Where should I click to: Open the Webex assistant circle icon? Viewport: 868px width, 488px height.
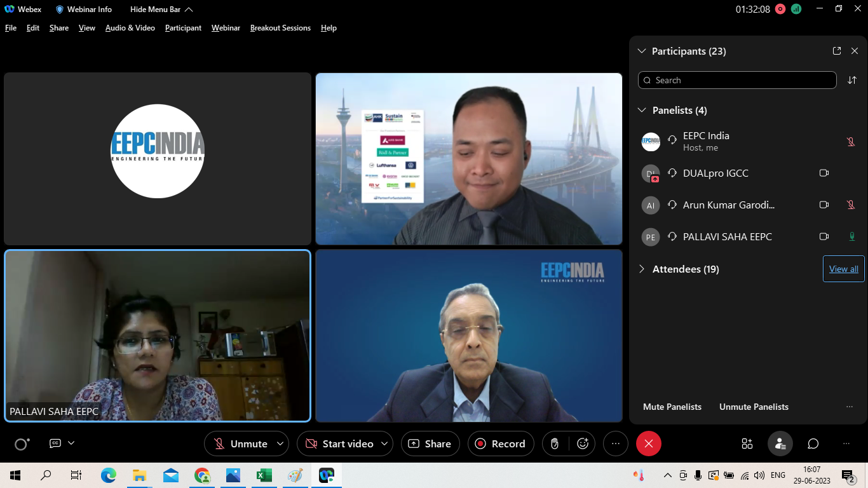[22, 444]
